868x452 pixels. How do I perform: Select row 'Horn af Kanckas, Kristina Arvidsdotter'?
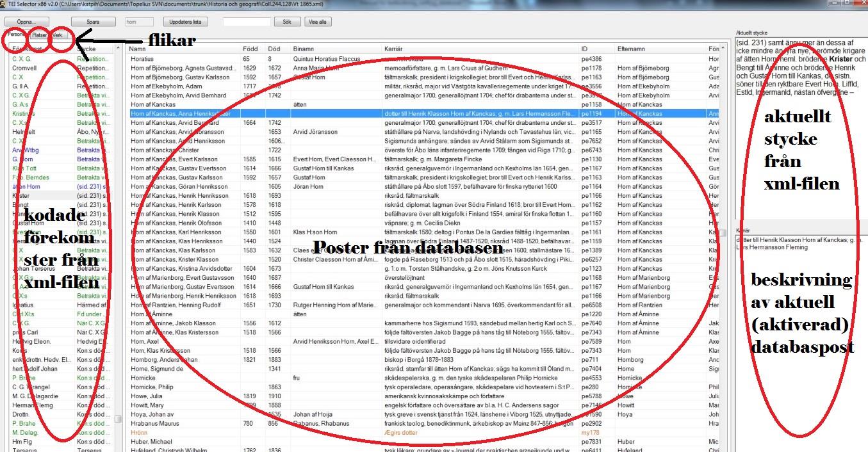click(x=423, y=269)
